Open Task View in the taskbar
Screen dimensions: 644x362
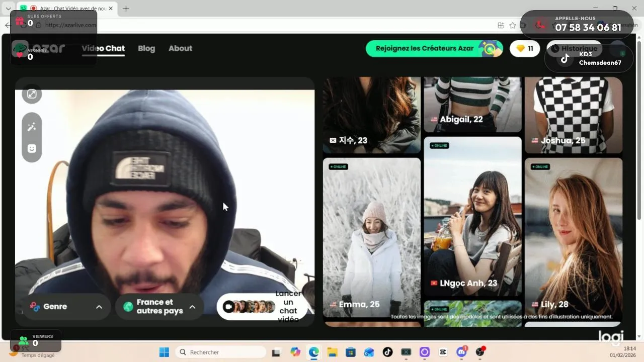point(276,352)
